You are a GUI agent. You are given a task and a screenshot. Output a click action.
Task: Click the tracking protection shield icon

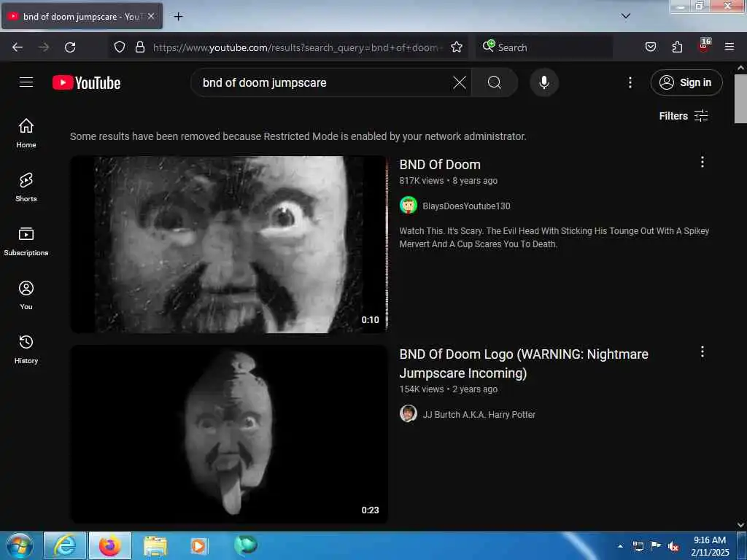(120, 47)
